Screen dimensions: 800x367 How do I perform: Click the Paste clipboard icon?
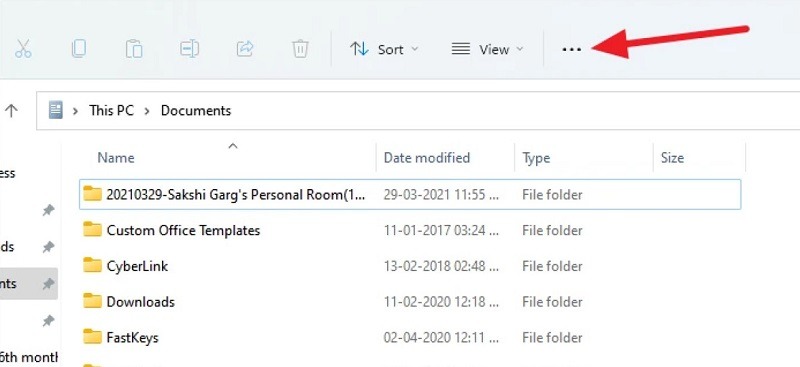coord(134,49)
